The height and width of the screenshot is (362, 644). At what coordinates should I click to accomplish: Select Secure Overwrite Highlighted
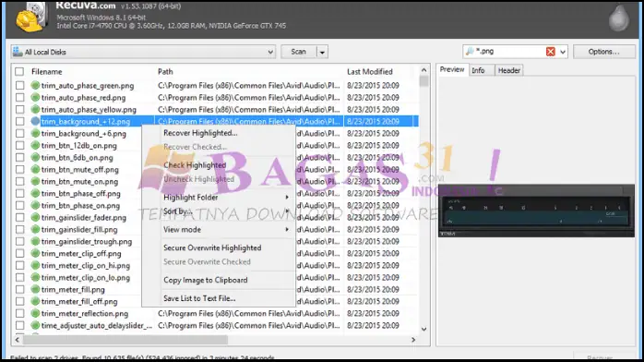(x=212, y=247)
